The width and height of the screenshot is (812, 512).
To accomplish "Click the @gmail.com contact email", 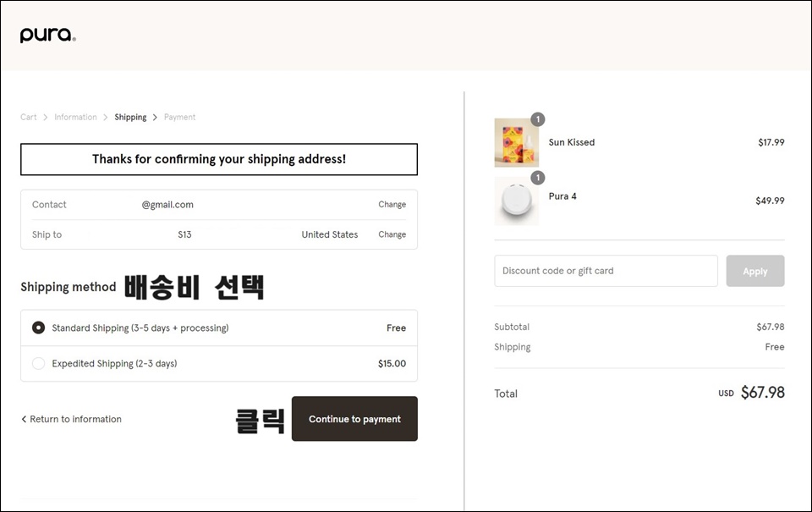I will click(167, 204).
